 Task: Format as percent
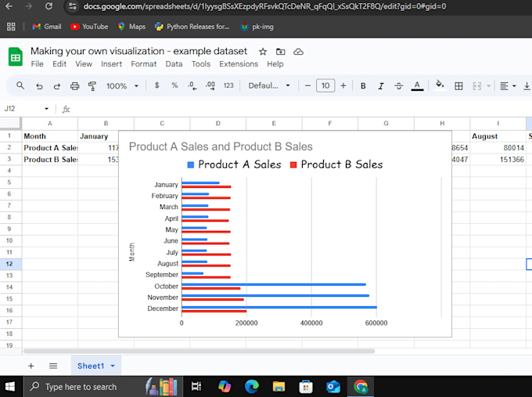(174, 85)
